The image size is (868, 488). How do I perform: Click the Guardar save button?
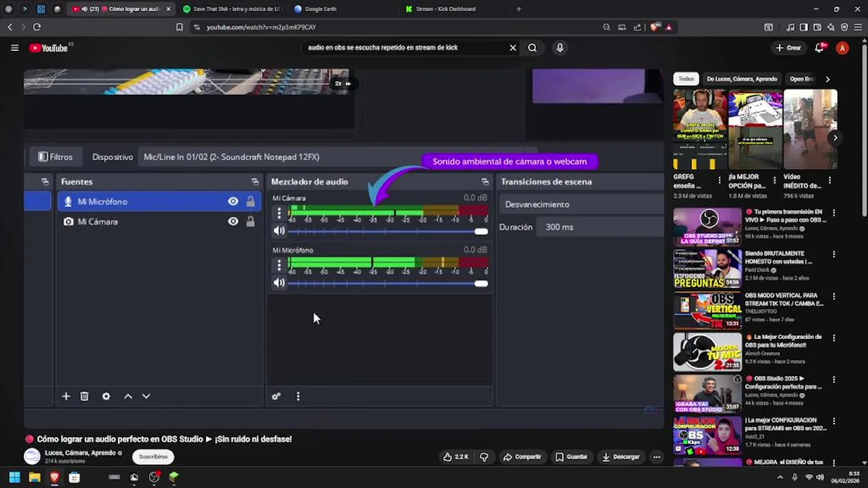tap(572, 457)
